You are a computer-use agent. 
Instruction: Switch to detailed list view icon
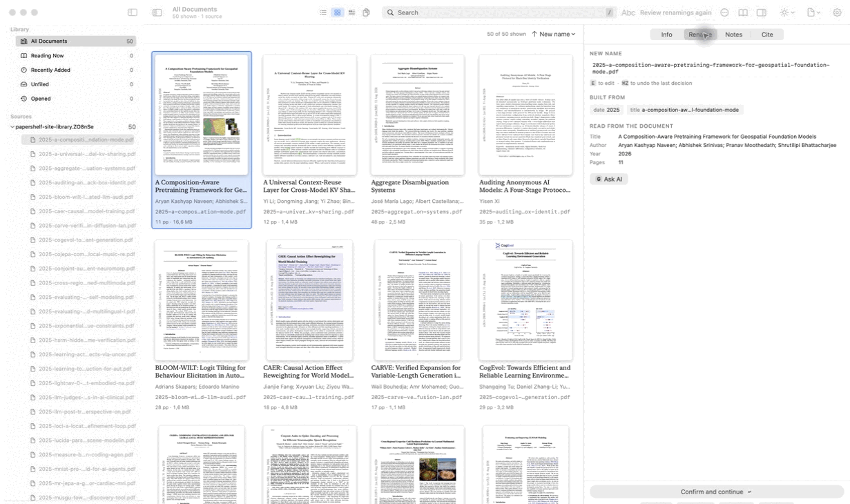[351, 12]
